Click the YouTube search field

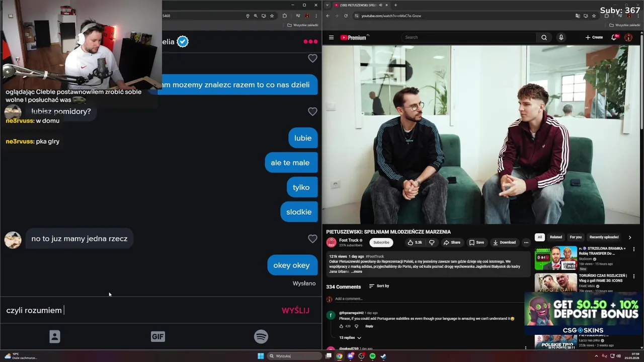pyautogui.click(x=468, y=37)
